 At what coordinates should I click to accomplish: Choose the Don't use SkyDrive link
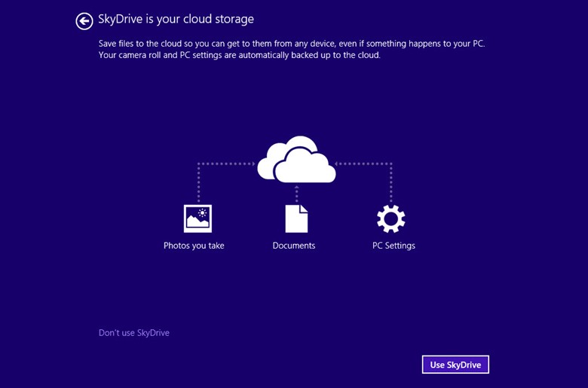click(134, 333)
